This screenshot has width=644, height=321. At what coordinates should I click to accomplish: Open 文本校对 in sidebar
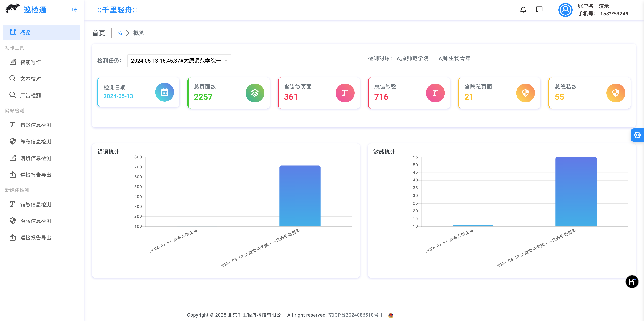(x=31, y=79)
